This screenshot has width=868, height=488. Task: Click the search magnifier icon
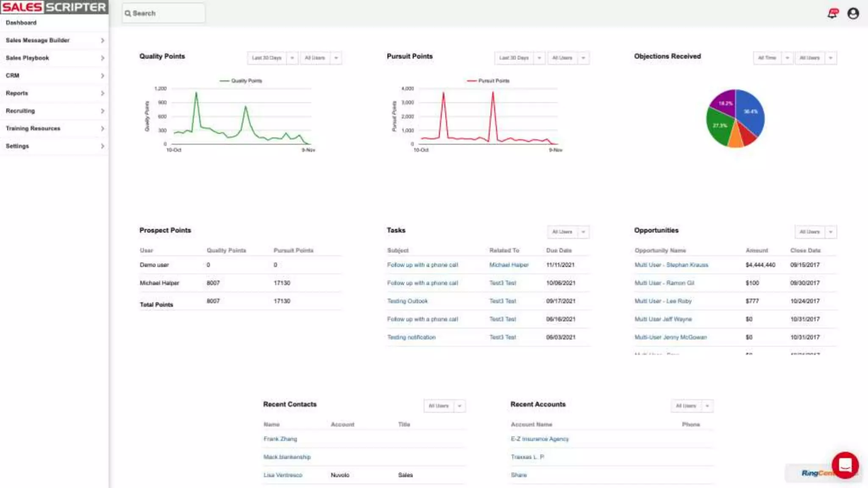tap(128, 14)
